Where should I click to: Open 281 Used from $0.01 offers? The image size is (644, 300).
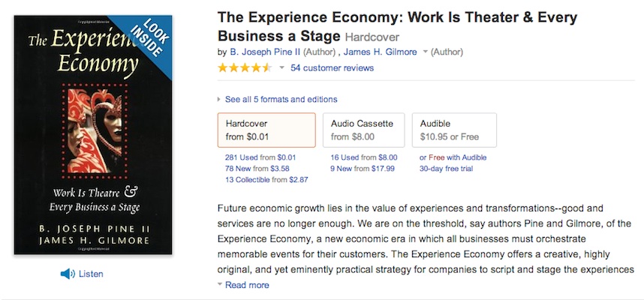coord(260,157)
